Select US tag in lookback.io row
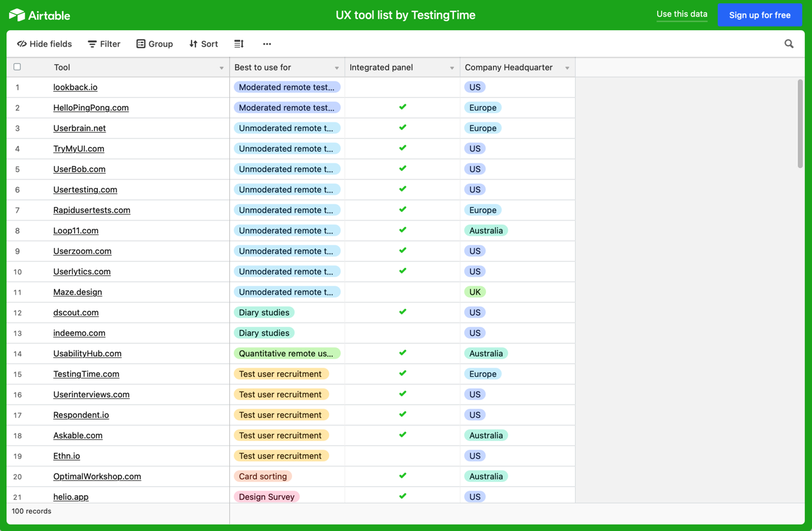Screen dimensions: 812x531 [475, 87]
